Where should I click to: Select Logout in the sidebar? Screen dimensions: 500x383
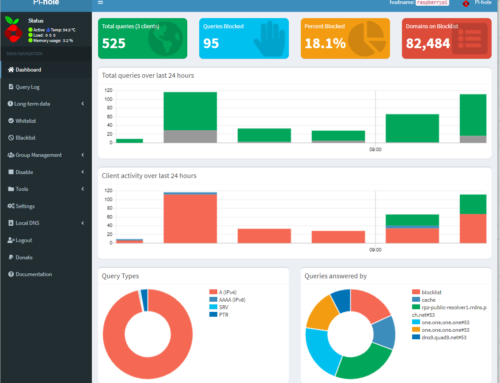46,240
